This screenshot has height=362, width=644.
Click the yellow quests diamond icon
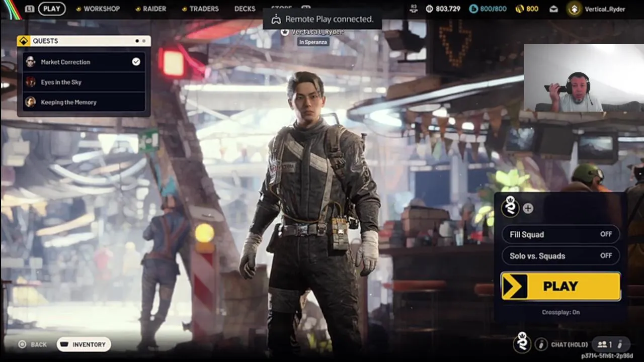24,41
